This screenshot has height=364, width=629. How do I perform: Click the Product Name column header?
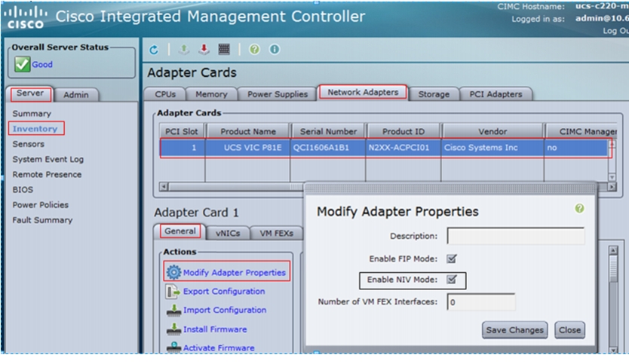click(x=248, y=131)
